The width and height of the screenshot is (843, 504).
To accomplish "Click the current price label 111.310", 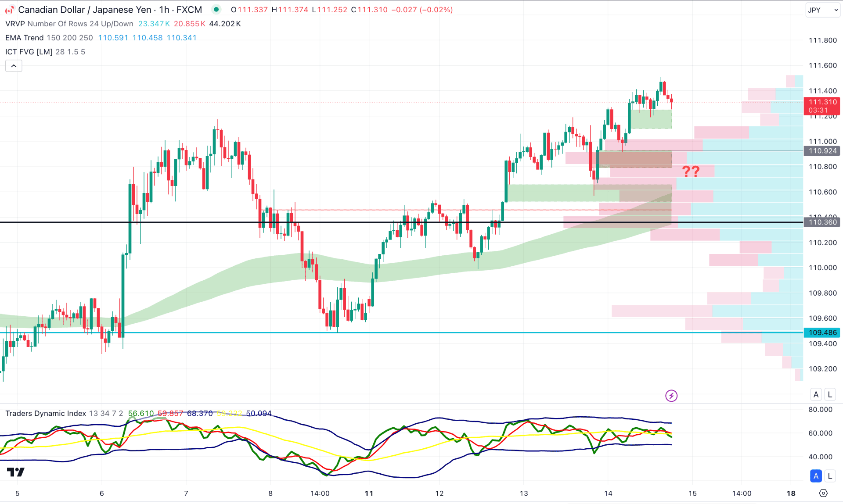I will tap(822, 106).
